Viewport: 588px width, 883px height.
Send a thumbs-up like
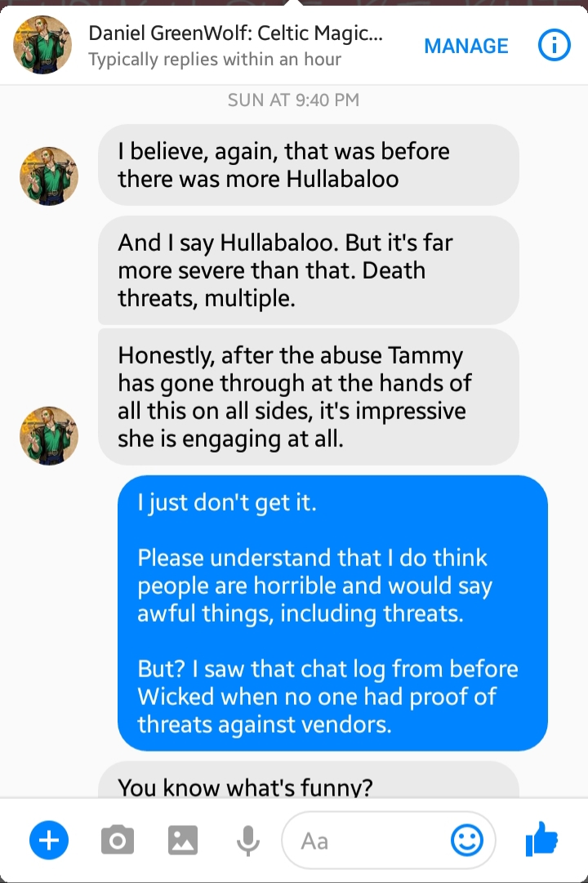click(x=541, y=839)
